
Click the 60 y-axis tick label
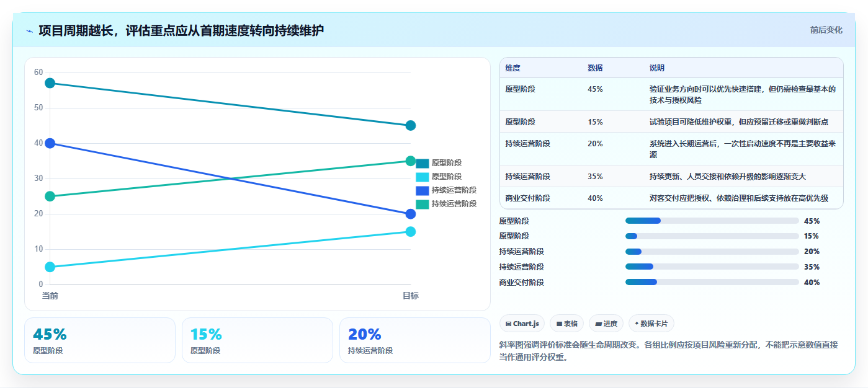pyautogui.click(x=38, y=73)
